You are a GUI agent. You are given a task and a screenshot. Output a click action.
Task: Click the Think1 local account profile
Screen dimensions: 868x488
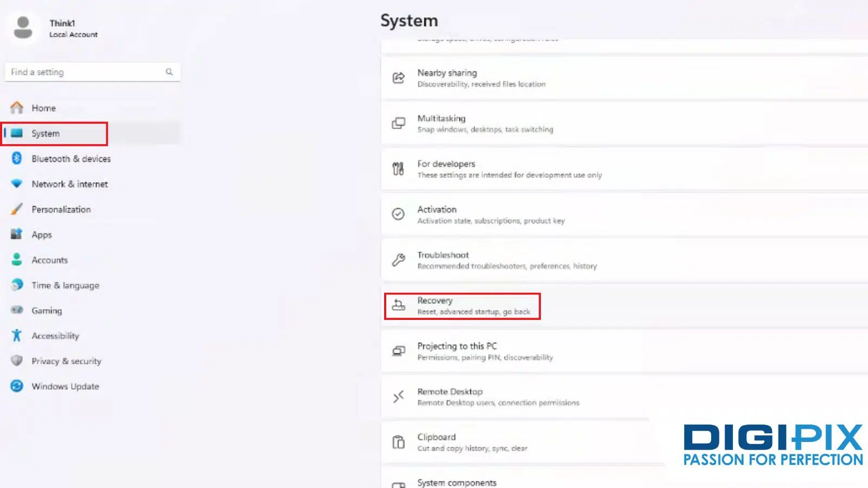(54, 28)
